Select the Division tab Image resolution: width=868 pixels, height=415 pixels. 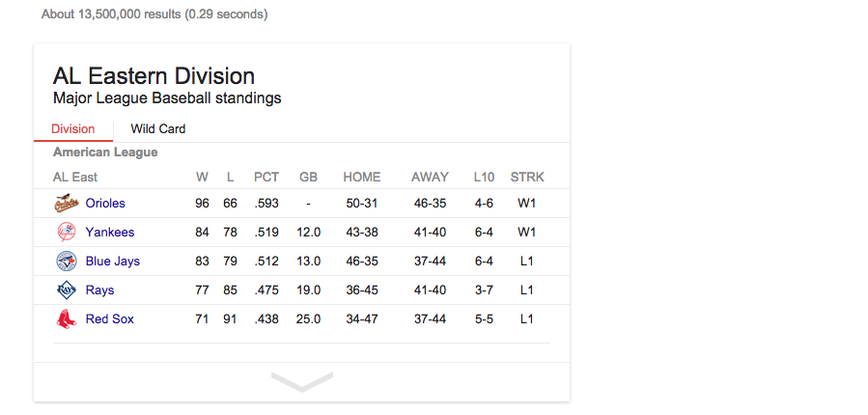click(73, 129)
